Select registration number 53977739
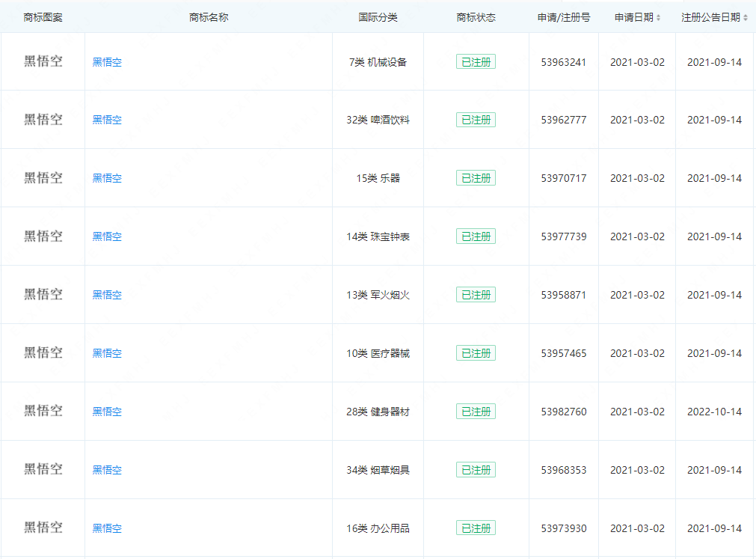756x559 pixels. click(x=564, y=236)
